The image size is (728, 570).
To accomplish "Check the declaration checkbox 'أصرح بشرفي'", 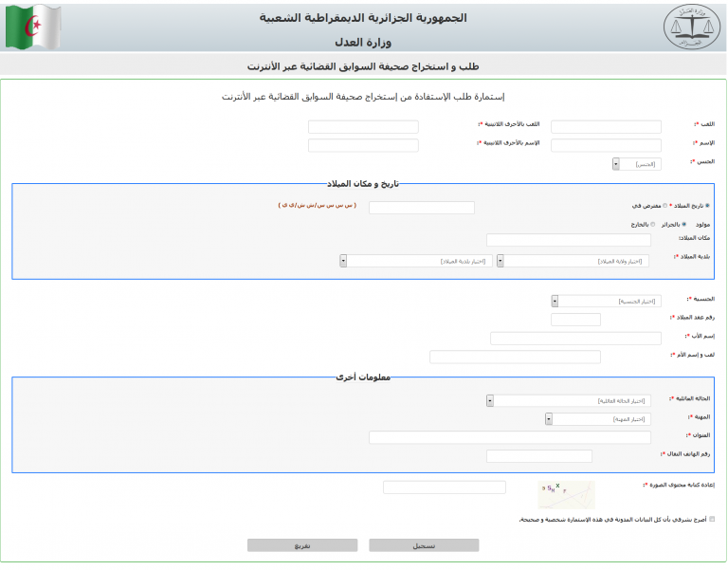I will pos(712,519).
